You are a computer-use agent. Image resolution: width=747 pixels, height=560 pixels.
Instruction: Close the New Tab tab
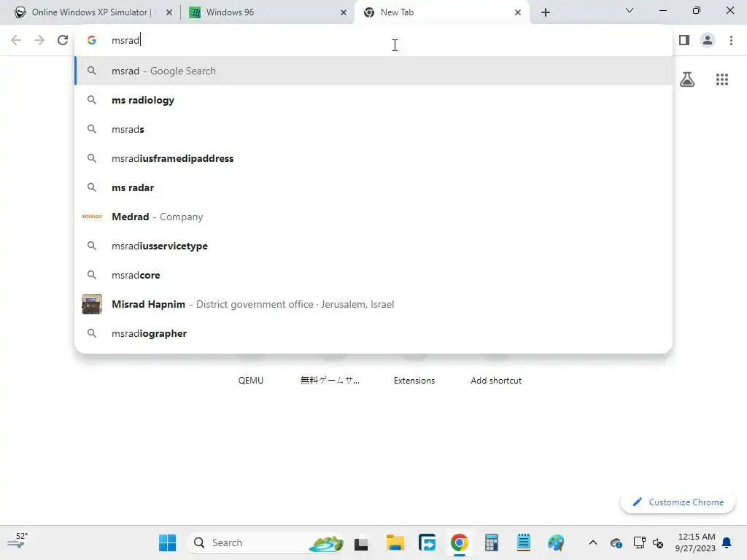518,12
